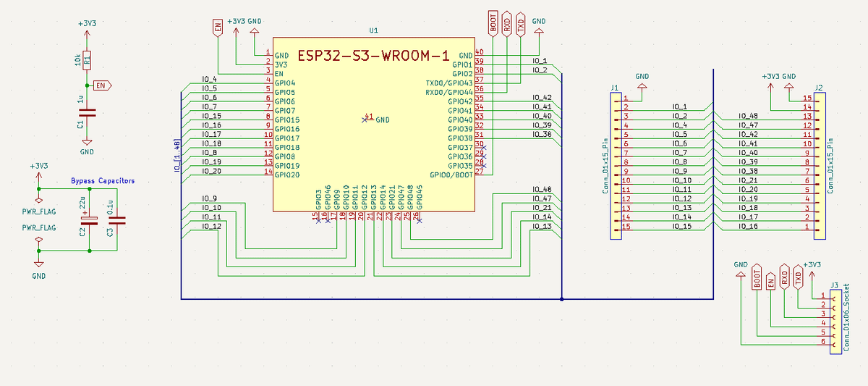Click the RXD global label at J3
Viewport: 868px width, 386px height.
pyautogui.click(x=785, y=276)
